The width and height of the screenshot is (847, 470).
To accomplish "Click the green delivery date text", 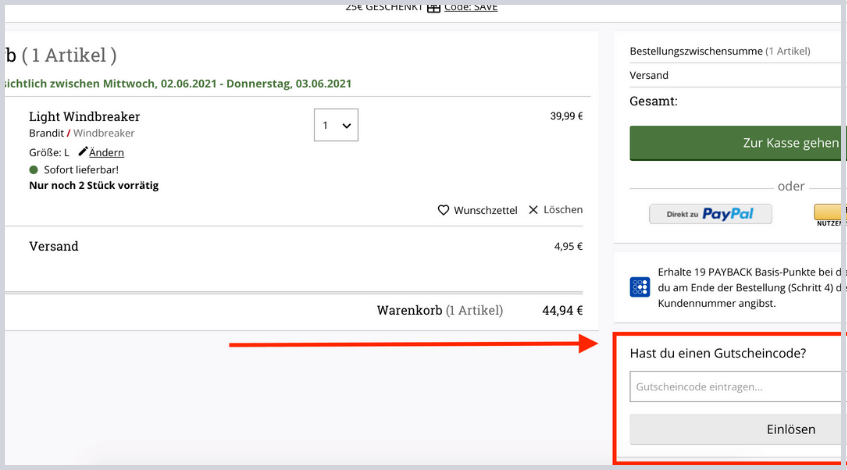I will [178, 84].
